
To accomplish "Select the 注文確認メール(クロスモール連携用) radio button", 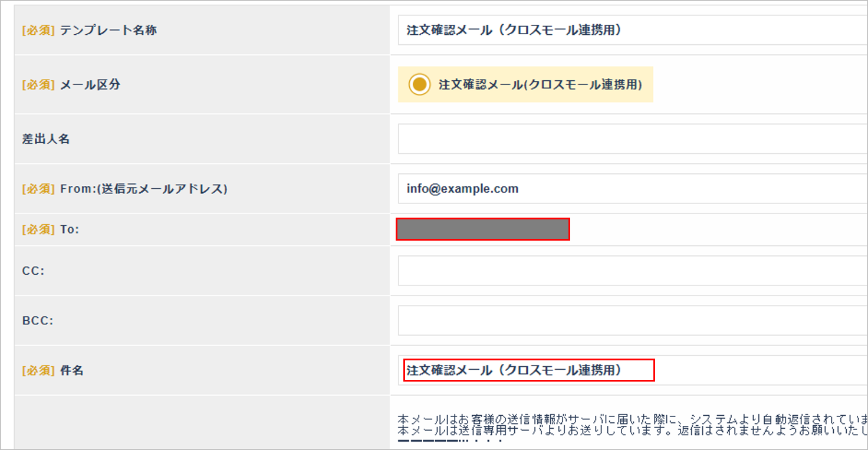I will tap(419, 84).
